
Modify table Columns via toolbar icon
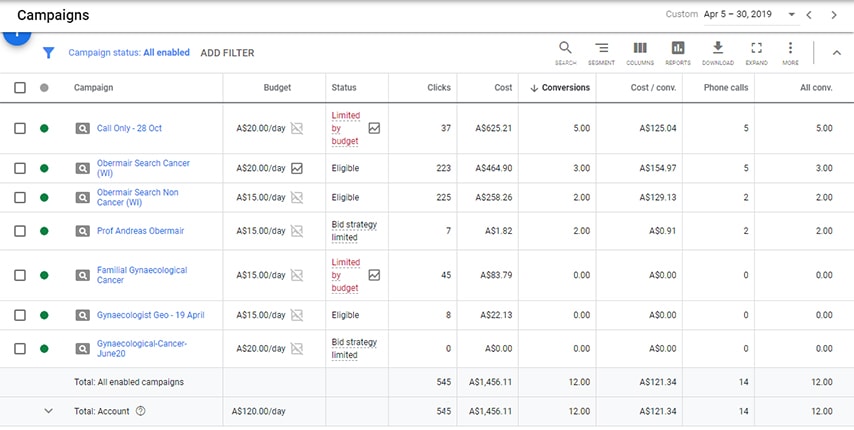pyautogui.click(x=640, y=51)
